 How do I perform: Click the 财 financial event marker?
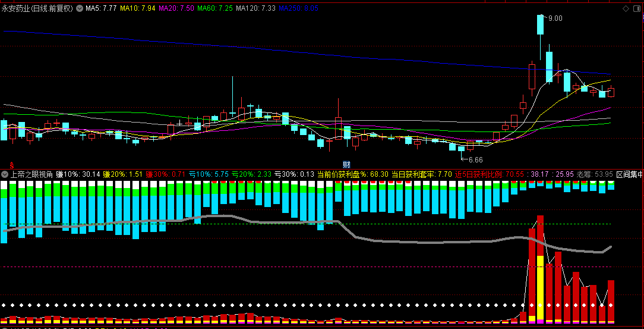click(x=346, y=164)
